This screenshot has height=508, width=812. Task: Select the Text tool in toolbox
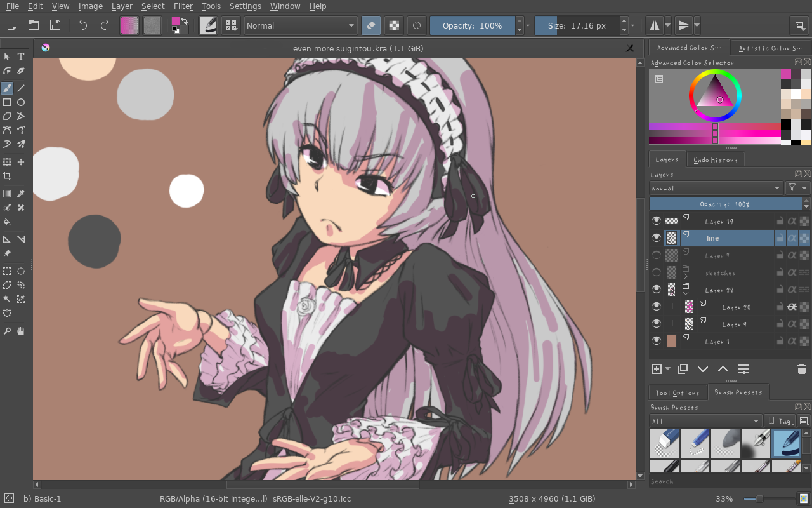click(x=21, y=57)
